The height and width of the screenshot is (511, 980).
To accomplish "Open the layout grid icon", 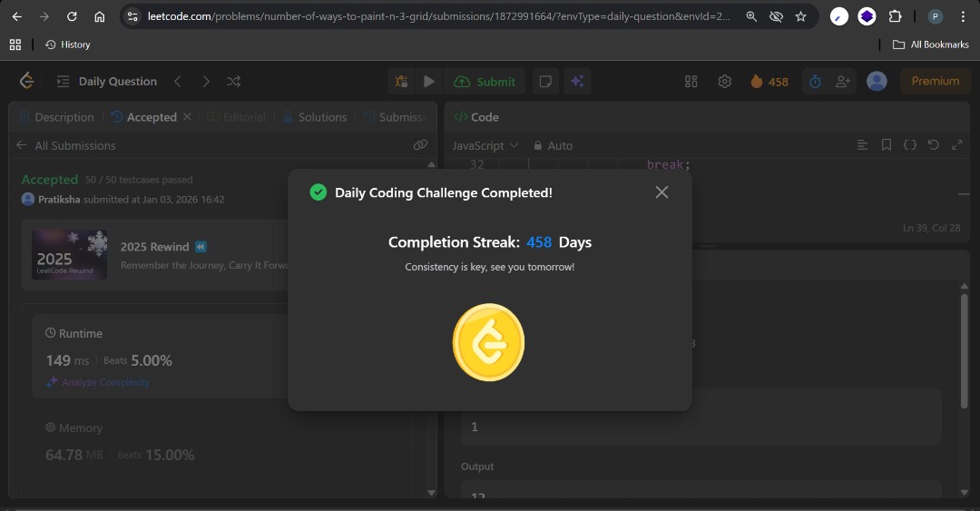I will (691, 82).
